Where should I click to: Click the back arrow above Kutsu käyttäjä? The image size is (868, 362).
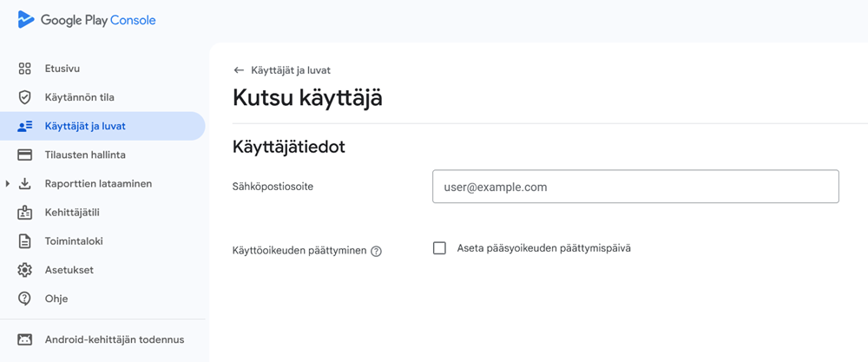(x=239, y=70)
